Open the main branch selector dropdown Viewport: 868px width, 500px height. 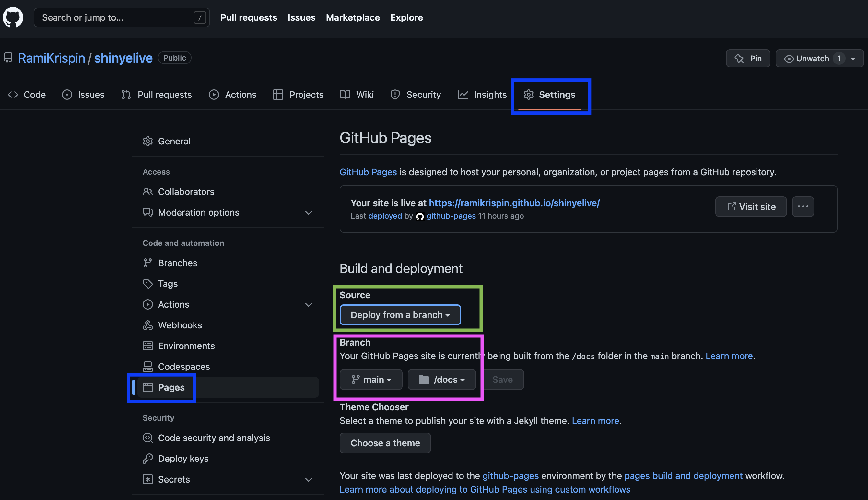pyautogui.click(x=371, y=380)
